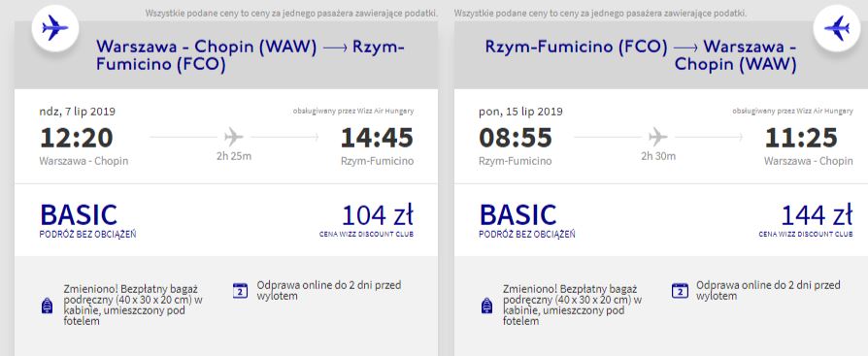Screen dimensions: 868x356
Task: Click the 12:20 departure time
Action: pos(77,138)
